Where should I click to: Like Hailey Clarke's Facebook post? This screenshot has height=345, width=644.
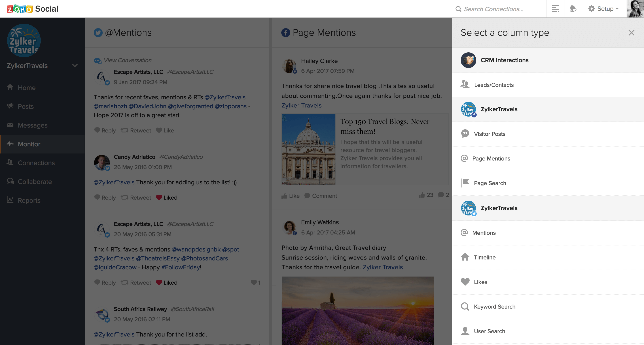coord(290,196)
